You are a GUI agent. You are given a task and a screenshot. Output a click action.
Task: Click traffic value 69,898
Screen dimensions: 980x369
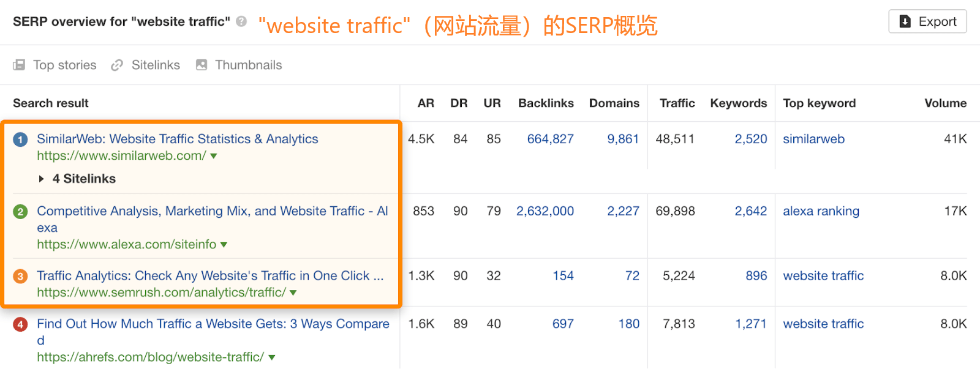click(675, 211)
